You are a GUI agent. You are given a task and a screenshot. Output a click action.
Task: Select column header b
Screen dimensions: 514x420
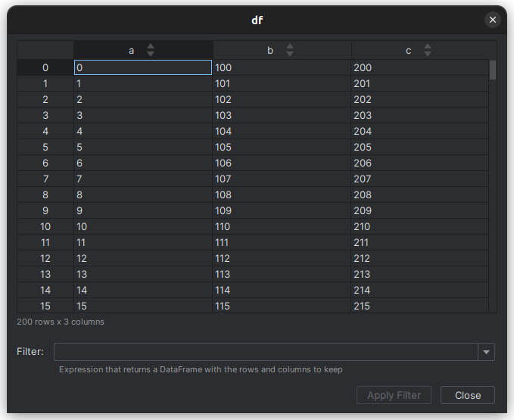tap(282, 50)
